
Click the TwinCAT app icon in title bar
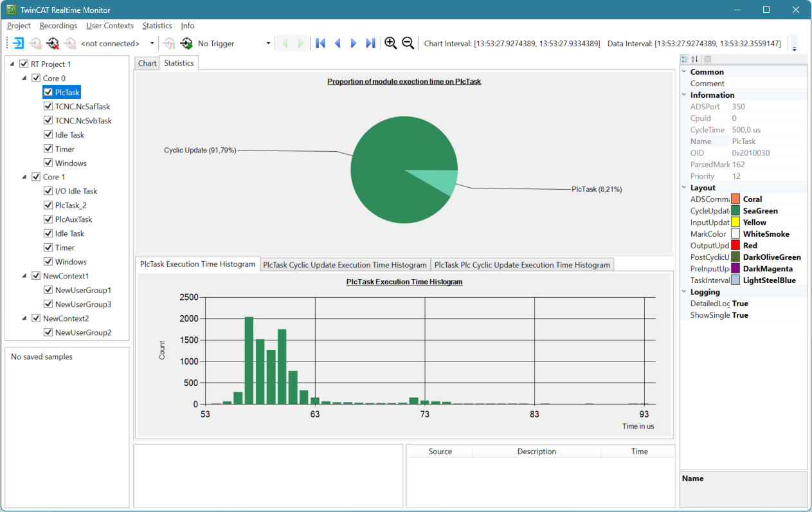point(12,10)
